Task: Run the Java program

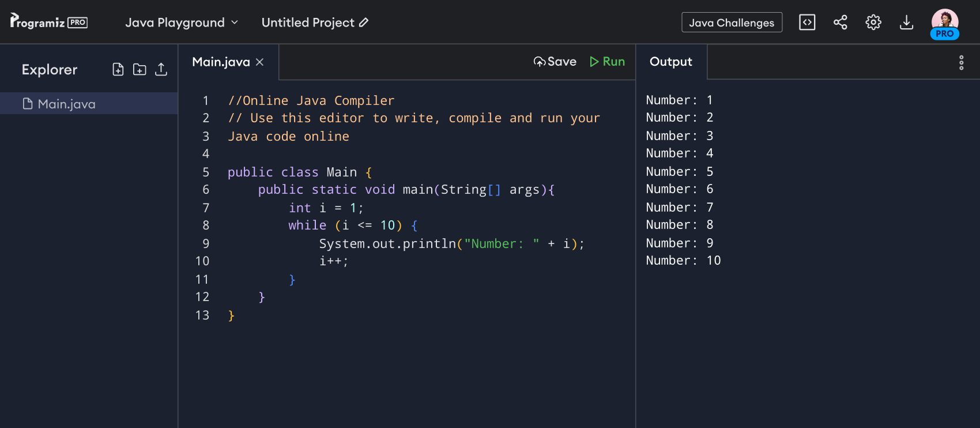Action: pos(608,62)
